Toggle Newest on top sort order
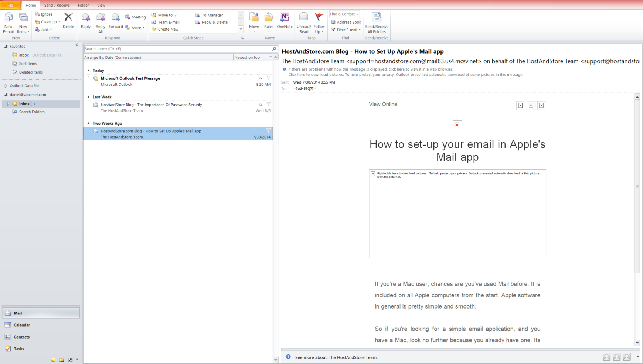The image size is (643, 364). click(x=253, y=57)
